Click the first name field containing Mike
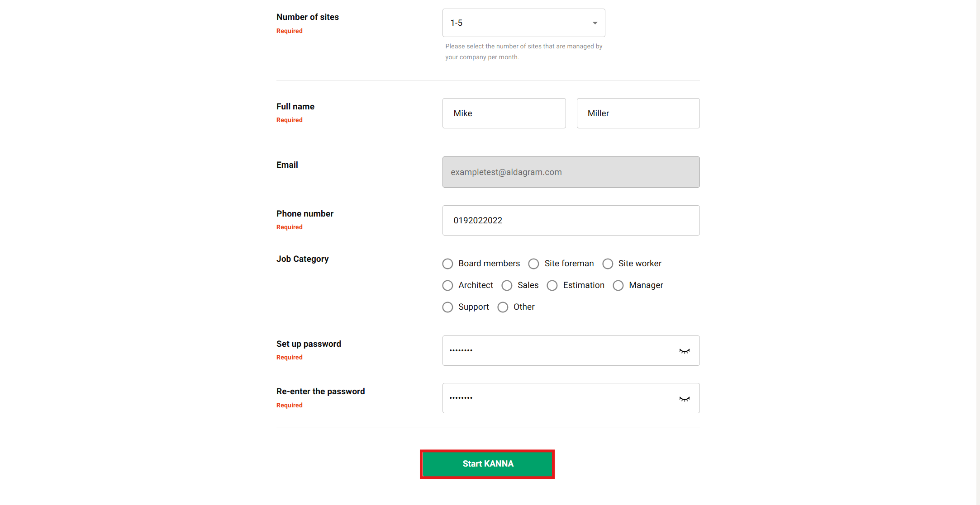Screen dimensions: 980x505 click(x=504, y=113)
